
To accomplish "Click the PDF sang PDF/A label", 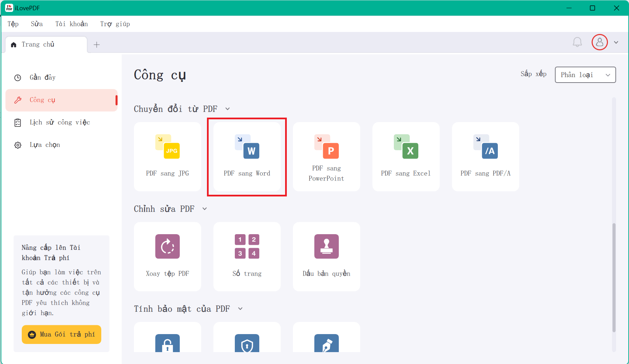I will (486, 173).
